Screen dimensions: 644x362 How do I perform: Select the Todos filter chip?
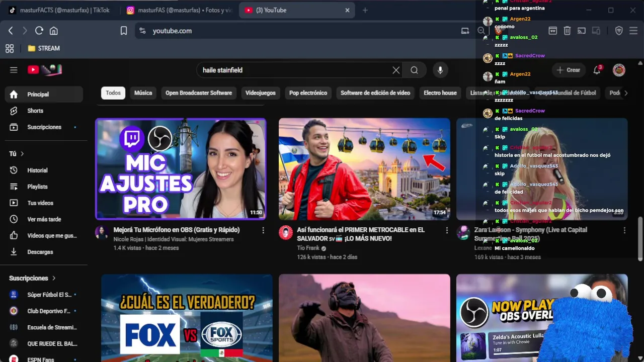(113, 93)
